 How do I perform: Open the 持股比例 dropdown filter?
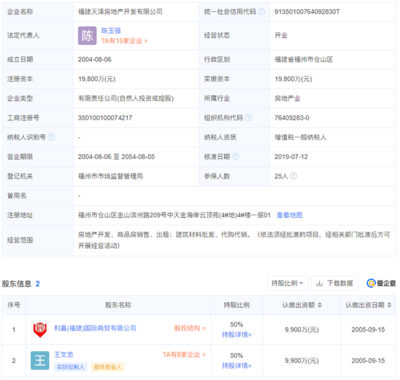pyautogui.click(x=288, y=283)
